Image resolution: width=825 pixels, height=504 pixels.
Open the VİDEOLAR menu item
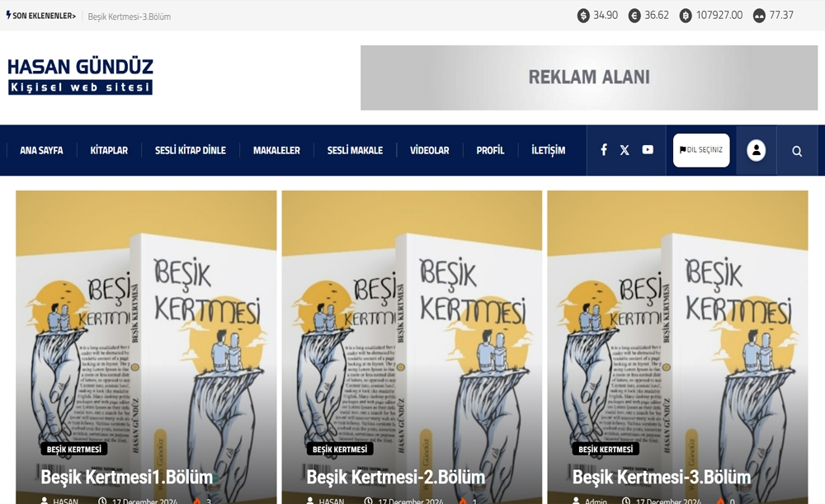[430, 150]
